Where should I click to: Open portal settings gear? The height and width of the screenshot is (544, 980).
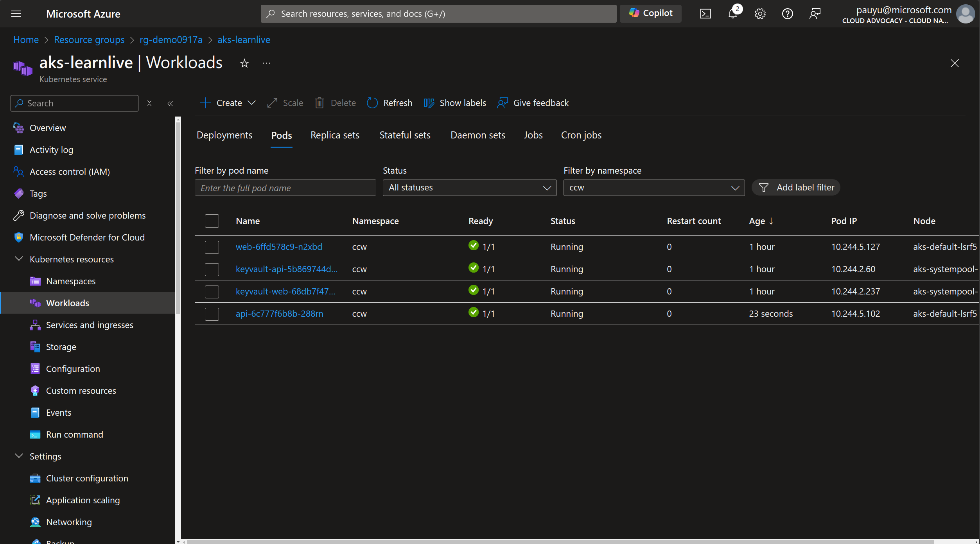click(760, 14)
